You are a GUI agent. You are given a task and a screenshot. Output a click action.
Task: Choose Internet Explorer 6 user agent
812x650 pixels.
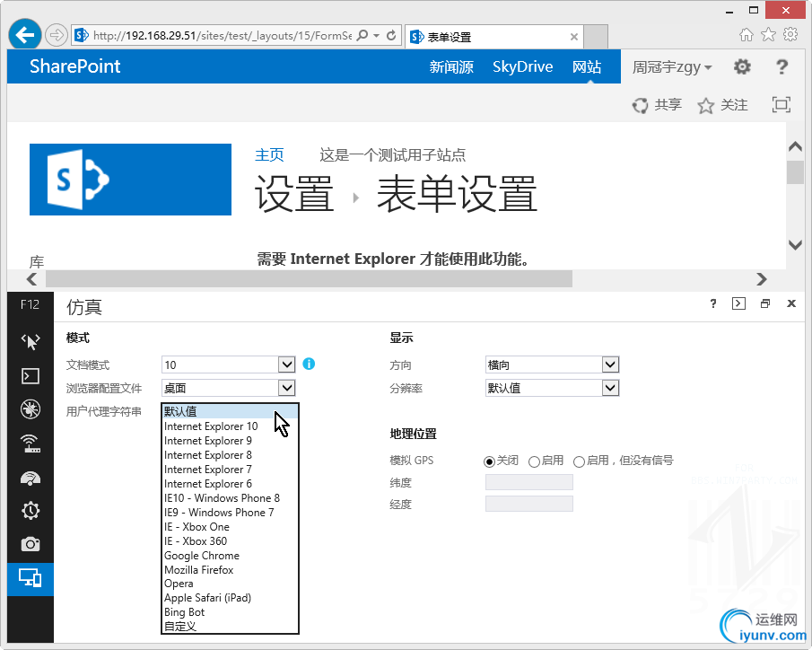[x=230, y=484]
